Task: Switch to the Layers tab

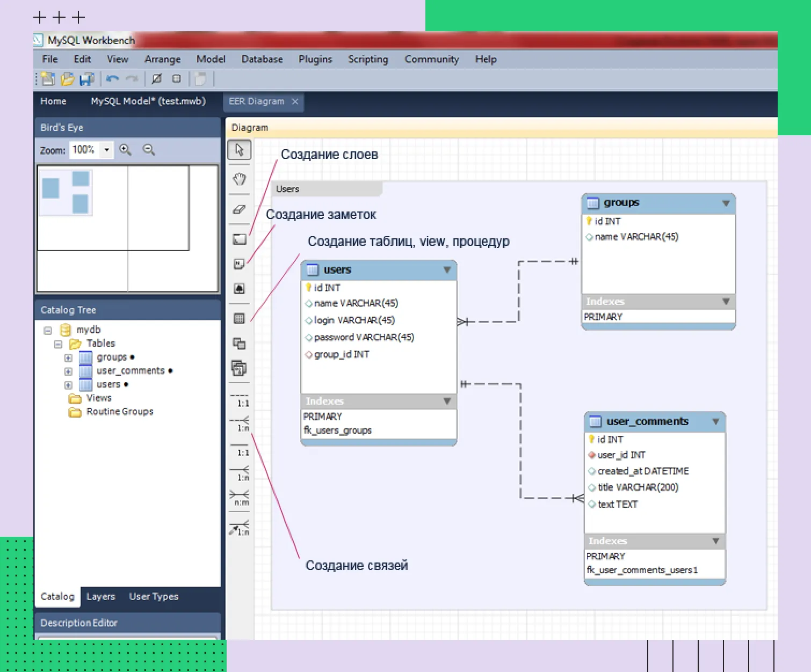Action: [100, 596]
